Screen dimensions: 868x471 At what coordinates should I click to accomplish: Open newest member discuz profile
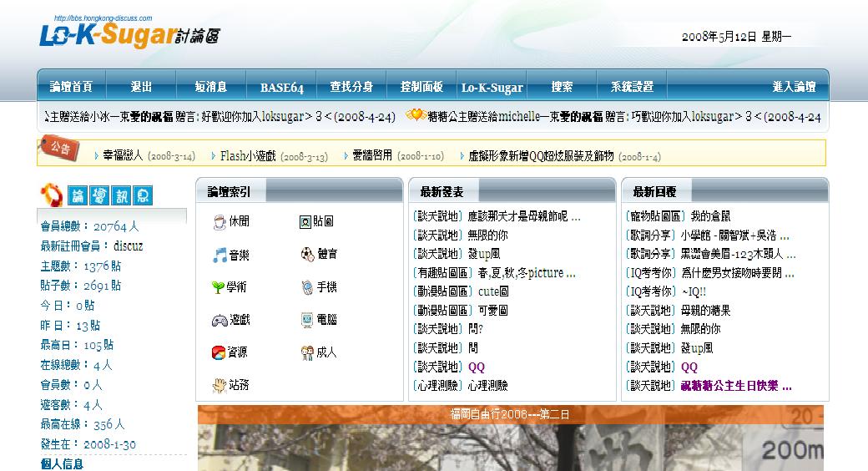tap(128, 246)
